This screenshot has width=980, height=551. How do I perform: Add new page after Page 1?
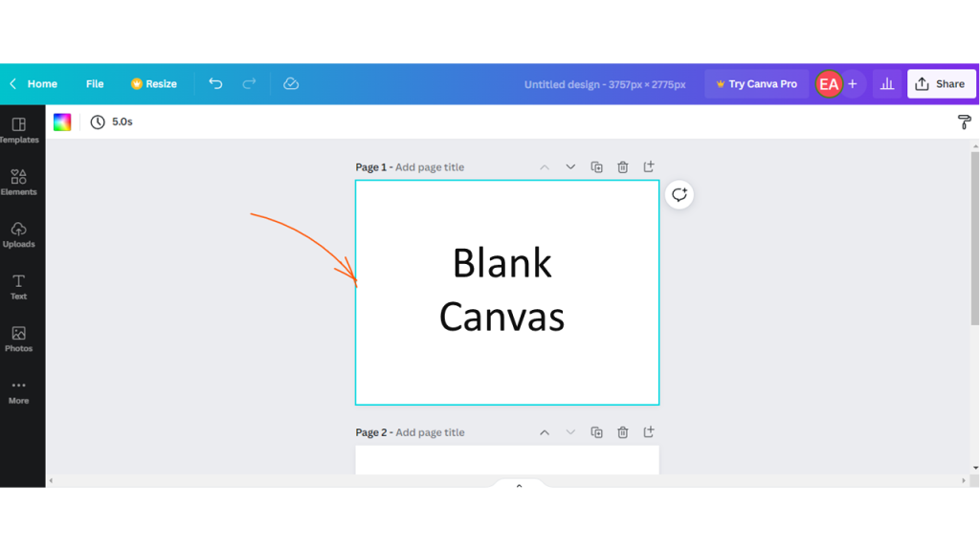(x=649, y=167)
